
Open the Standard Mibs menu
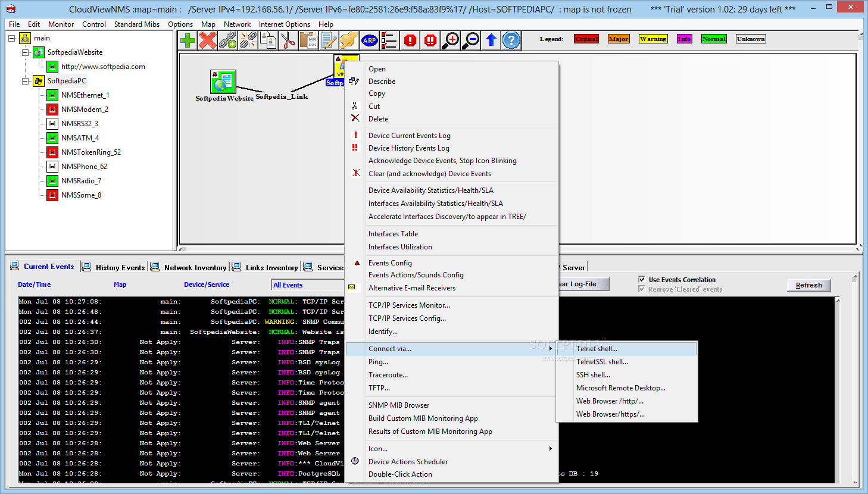tap(137, 24)
